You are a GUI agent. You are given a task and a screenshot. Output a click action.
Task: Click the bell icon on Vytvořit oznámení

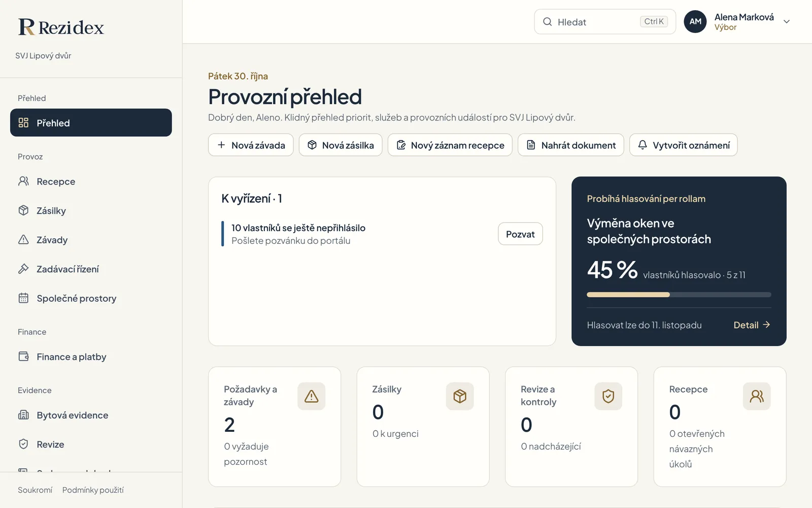click(x=642, y=145)
